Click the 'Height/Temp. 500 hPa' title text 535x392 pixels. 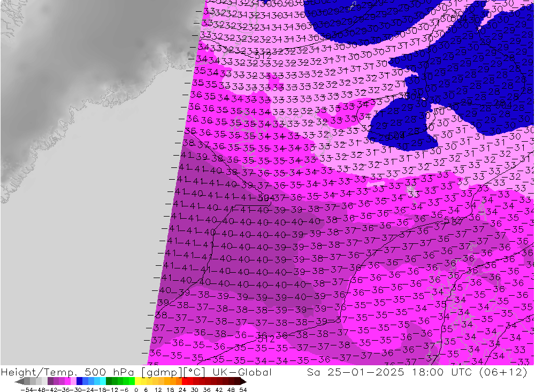click(67, 372)
